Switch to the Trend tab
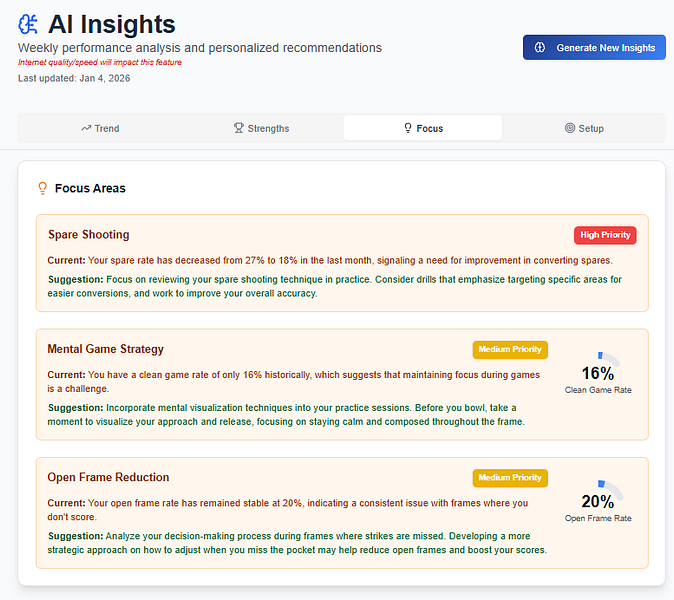Image resolution: width=674 pixels, height=600 pixels. point(100,128)
